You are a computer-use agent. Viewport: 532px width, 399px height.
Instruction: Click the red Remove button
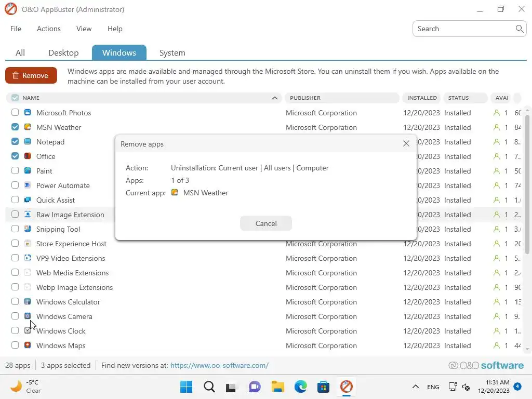click(x=31, y=75)
